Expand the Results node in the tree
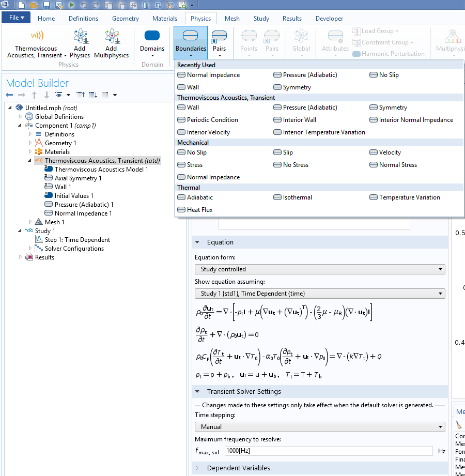 [x=21, y=257]
